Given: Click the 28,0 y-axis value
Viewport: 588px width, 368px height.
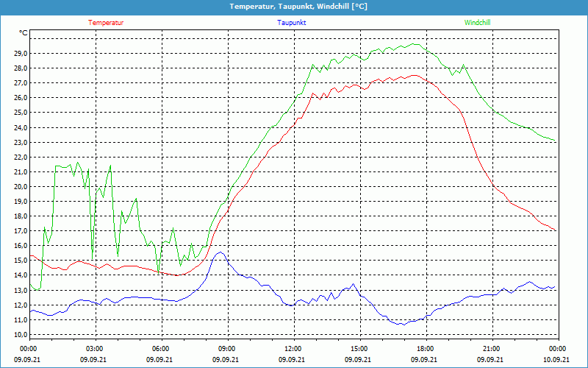Looking at the screenshot, I should (21, 68).
